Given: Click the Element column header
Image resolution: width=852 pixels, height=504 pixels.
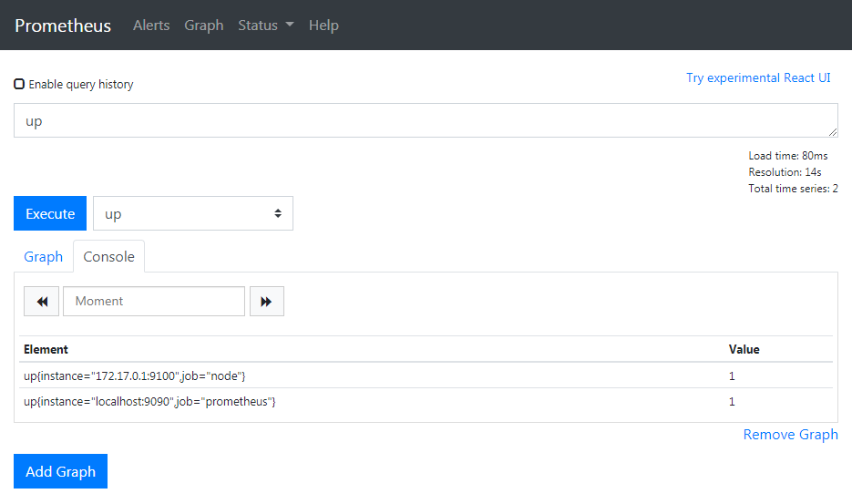Looking at the screenshot, I should tap(46, 349).
